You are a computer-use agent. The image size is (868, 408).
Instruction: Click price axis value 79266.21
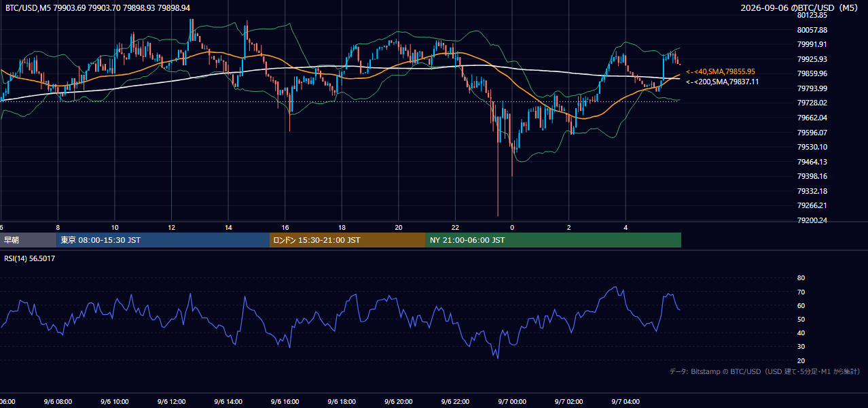[812, 205]
